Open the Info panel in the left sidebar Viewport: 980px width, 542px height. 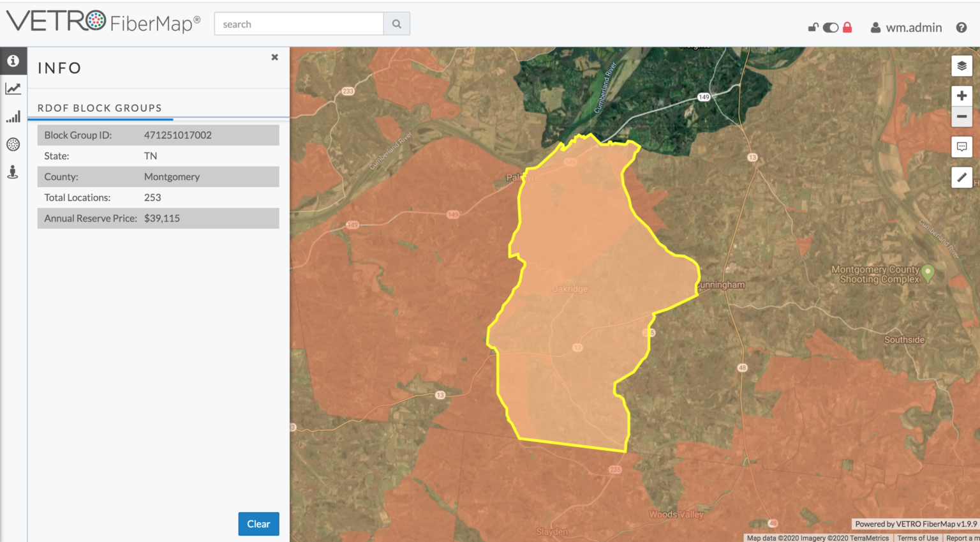[x=13, y=61]
